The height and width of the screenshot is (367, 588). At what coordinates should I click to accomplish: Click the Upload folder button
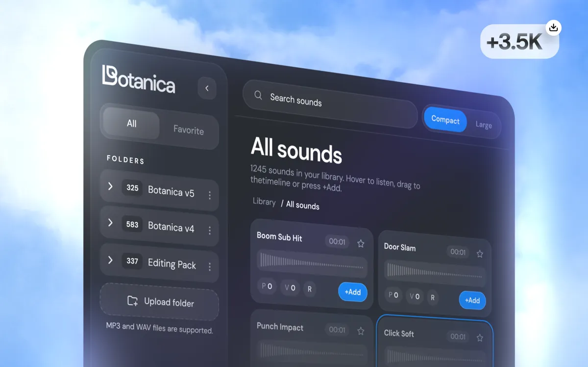pyautogui.click(x=160, y=302)
